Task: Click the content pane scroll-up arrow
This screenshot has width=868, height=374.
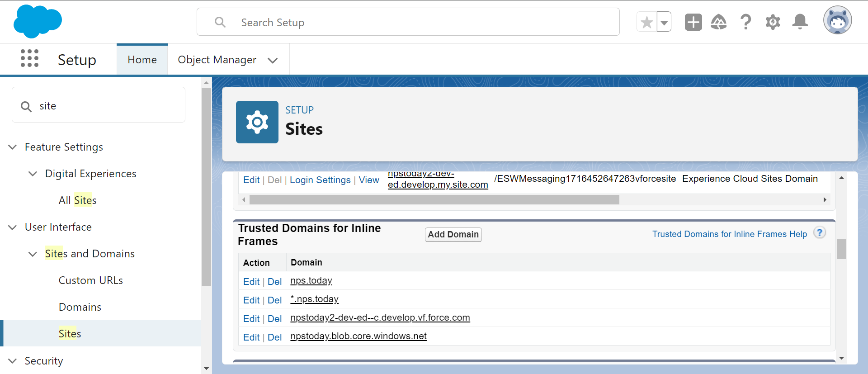Action: 841,178
